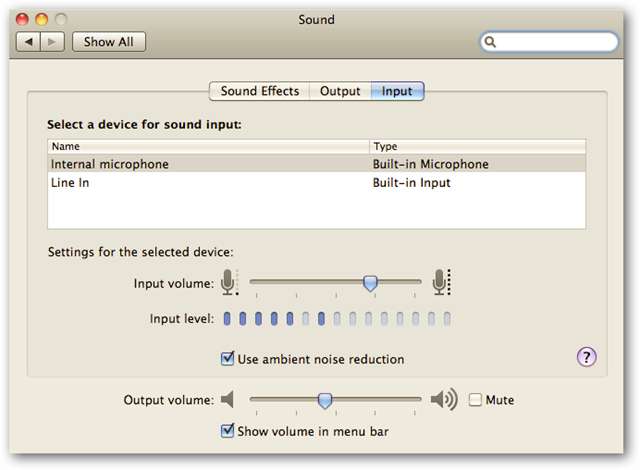Image resolution: width=640 pixels, height=470 pixels.
Task: Click the Built-in Microphone type cell
Action: pyautogui.click(x=431, y=164)
